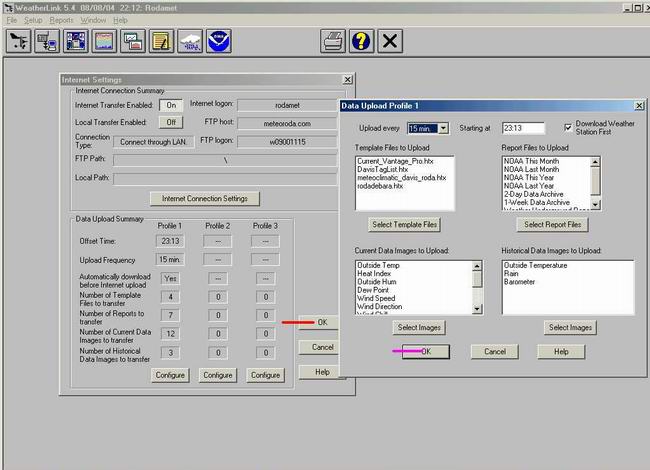
Task: Open the Reports menu
Action: [61, 20]
